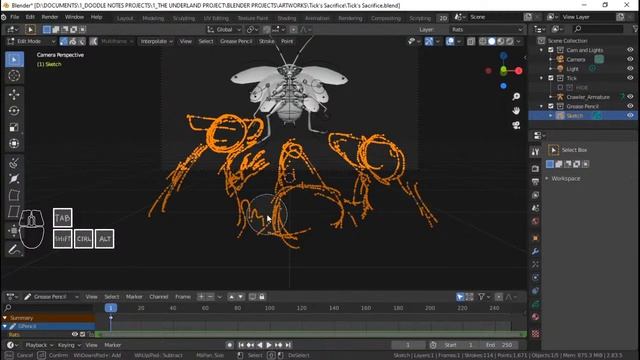Select the Rotate tool
Viewport: 640px width, 360px height.
pyautogui.click(x=14, y=111)
